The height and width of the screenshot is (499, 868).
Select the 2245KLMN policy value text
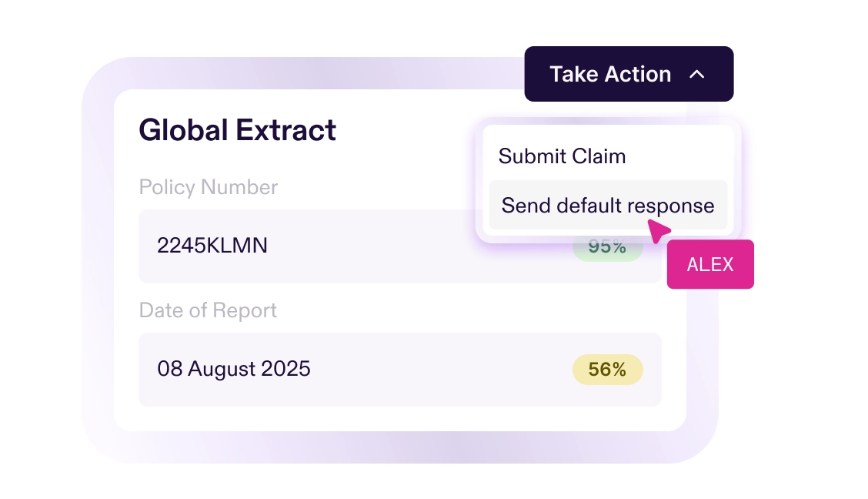click(x=212, y=246)
